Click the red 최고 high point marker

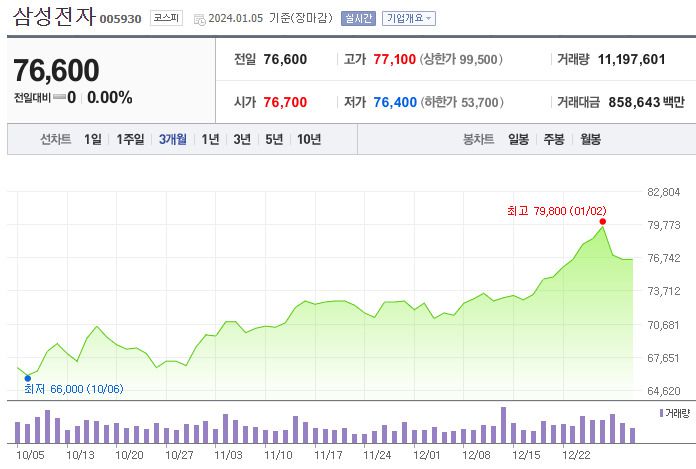pos(603,222)
